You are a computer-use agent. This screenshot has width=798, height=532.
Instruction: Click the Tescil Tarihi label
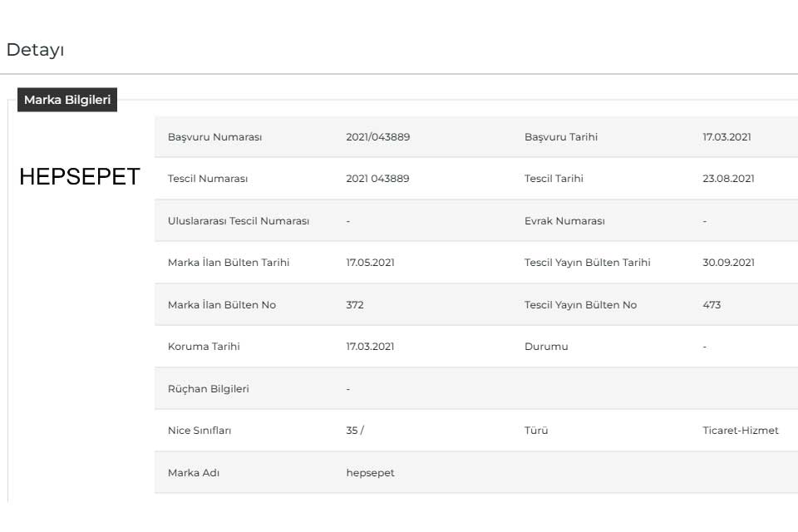(x=554, y=179)
